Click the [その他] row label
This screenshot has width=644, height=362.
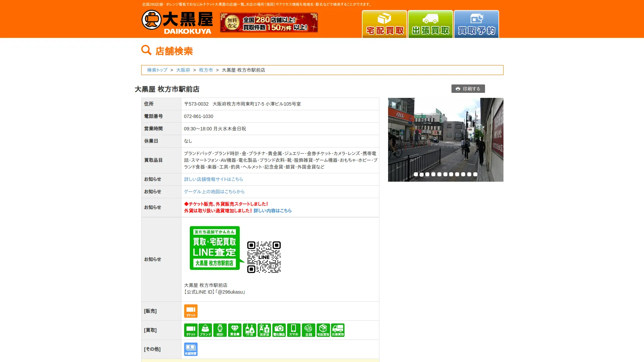pyautogui.click(x=152, y=349)
